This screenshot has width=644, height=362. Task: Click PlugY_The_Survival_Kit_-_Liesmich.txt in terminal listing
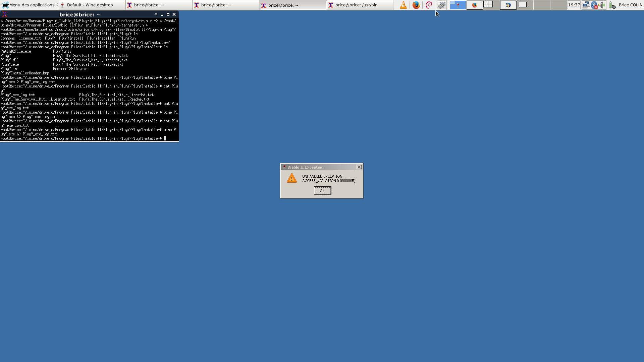pyautogui.click(x=90, y=56)
